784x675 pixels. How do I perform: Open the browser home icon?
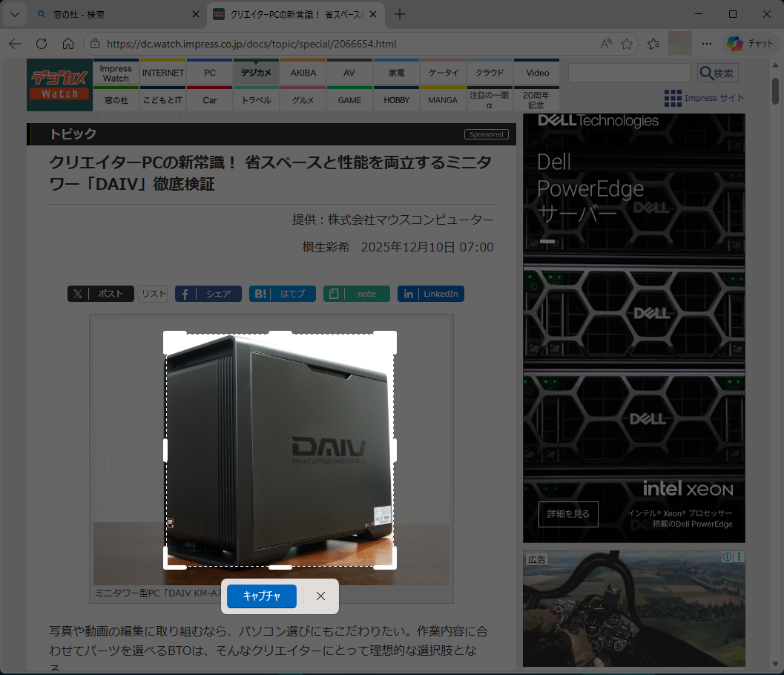(x=68, y=44)
